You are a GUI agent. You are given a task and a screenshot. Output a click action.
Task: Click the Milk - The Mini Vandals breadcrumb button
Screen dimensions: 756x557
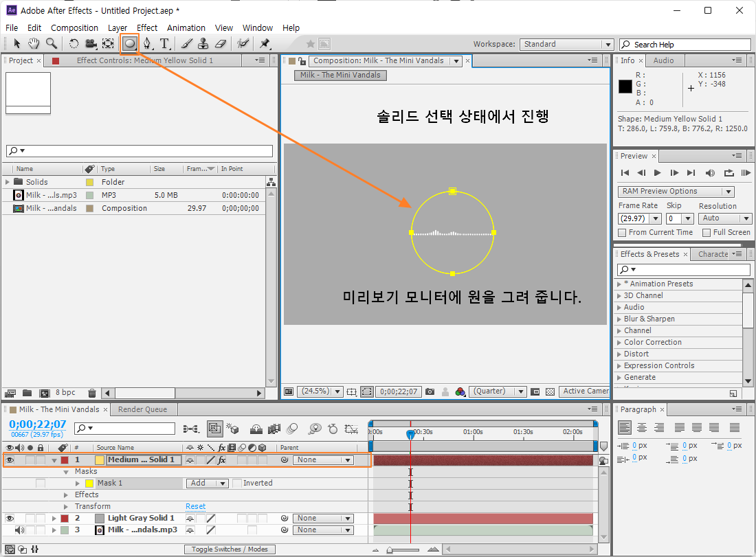340,75
